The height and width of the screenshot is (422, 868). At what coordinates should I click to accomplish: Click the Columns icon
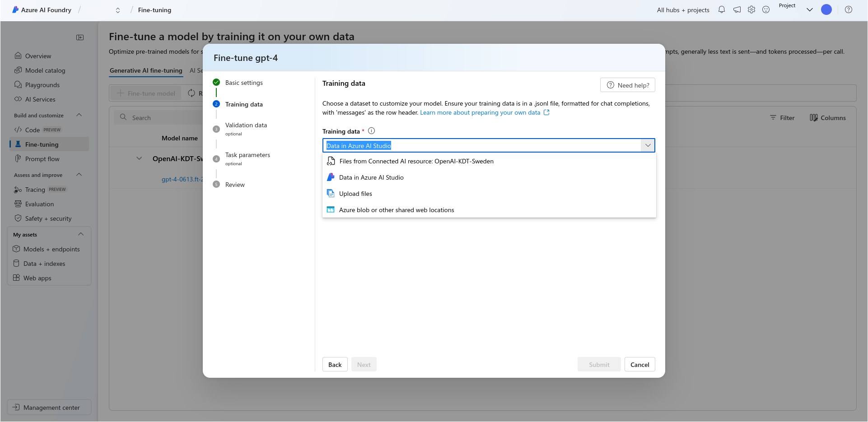814,118
